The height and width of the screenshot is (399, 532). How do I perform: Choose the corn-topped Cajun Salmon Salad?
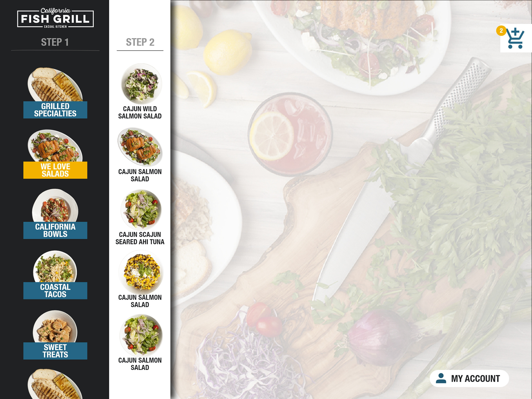point(140,280)
